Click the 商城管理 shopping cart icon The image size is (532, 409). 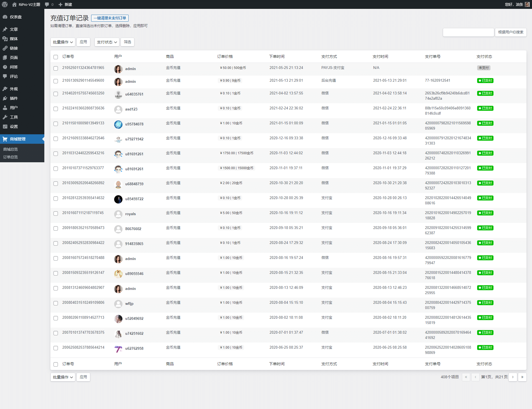point(5,139)
